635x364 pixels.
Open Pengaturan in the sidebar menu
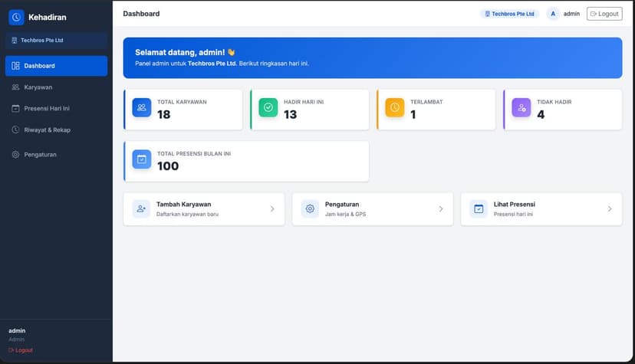tap(56, 155)
